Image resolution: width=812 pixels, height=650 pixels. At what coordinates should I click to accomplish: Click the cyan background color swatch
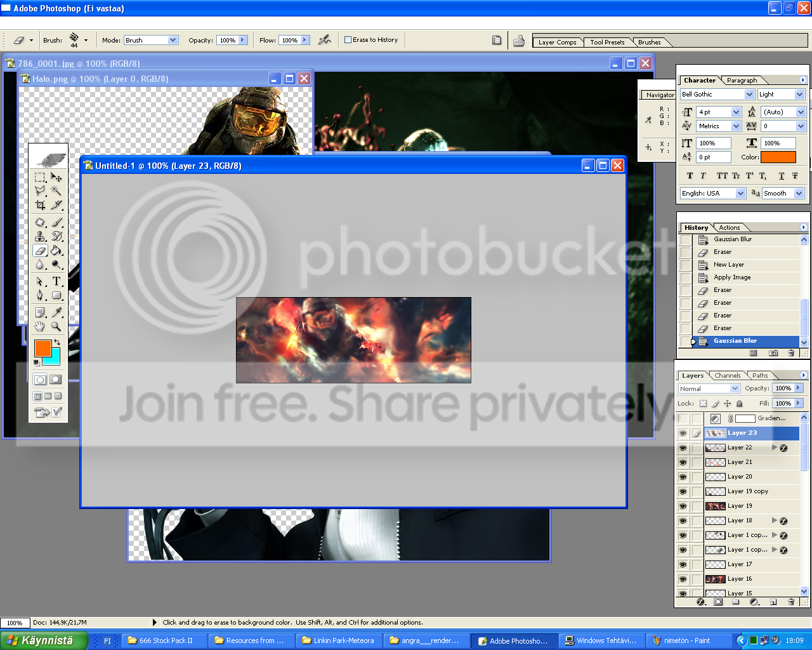point(54,359)
